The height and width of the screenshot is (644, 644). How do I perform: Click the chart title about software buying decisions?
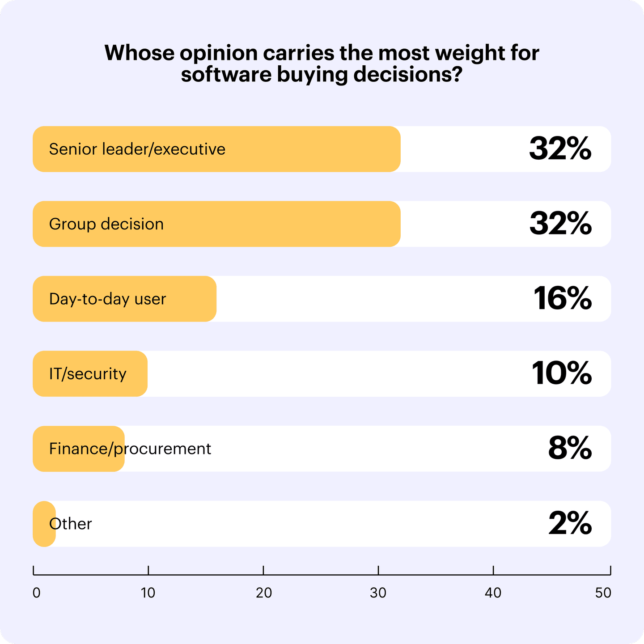(322, 64)
